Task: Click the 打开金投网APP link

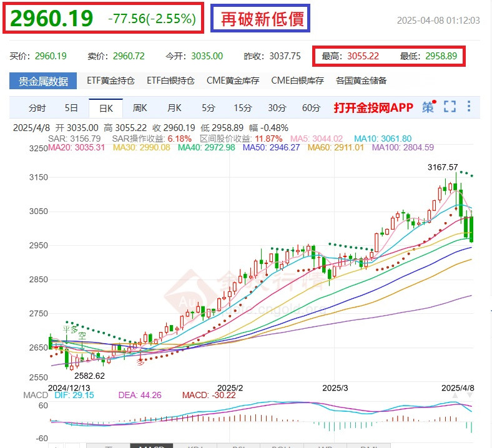Action: [373, 107]
